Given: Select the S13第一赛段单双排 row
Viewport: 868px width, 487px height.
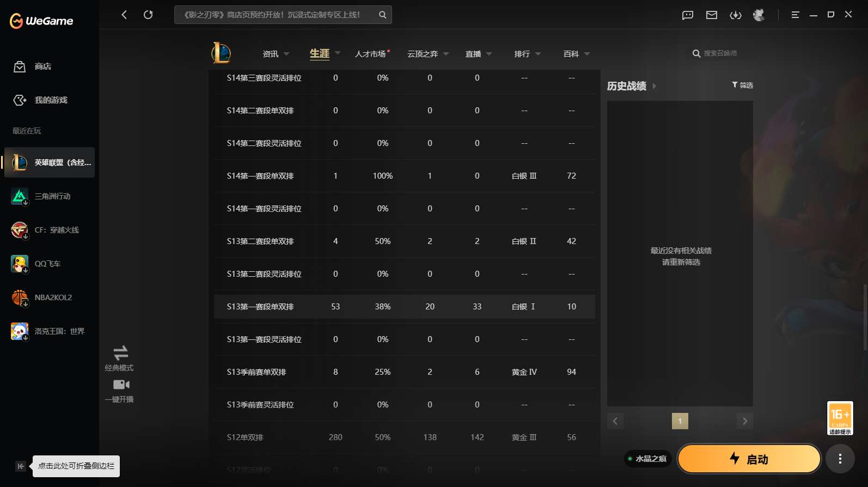Looking at the screenshot, I should click(404, 307).
